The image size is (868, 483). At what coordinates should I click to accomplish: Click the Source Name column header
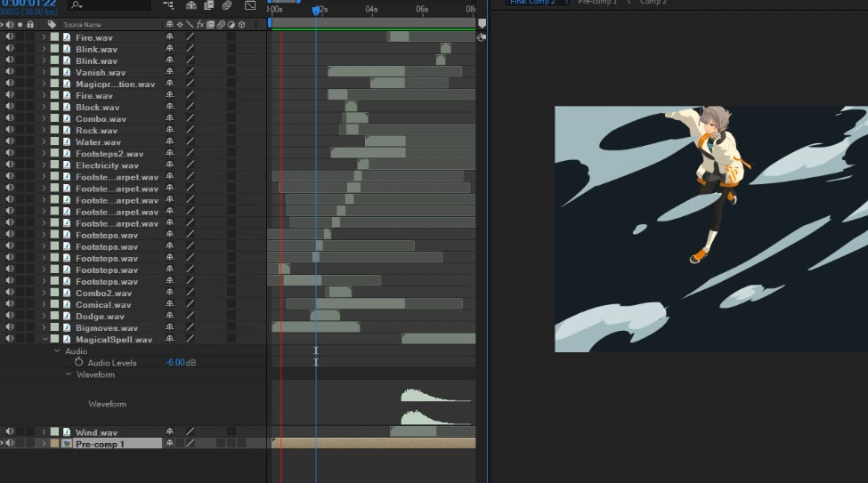82,24
